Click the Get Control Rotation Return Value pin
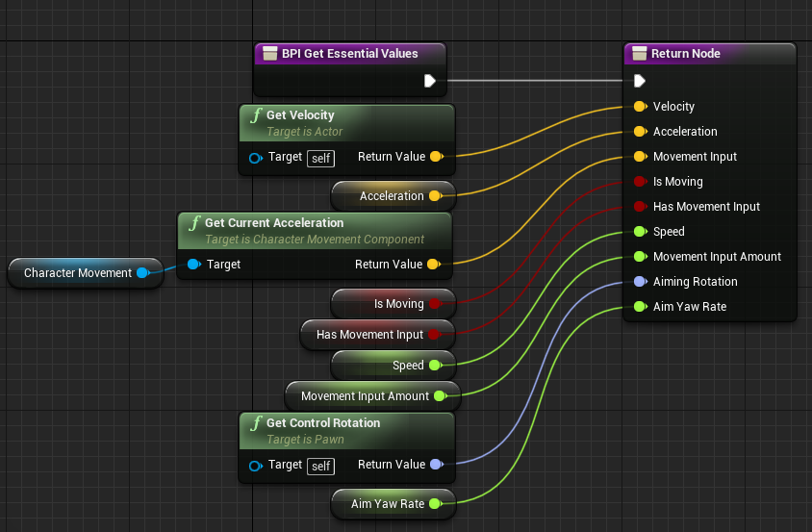This screenshot has width=812, height=532. [435, 465]
